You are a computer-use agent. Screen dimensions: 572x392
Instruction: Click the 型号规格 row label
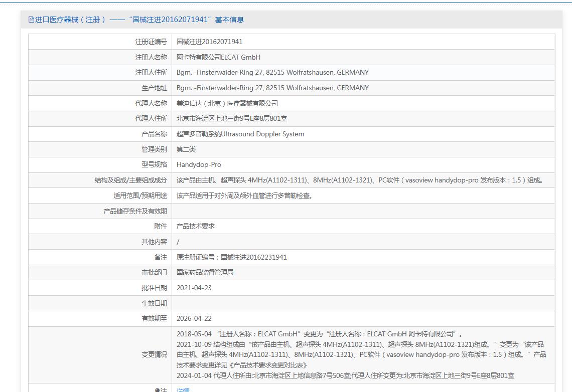click(155, 164)
